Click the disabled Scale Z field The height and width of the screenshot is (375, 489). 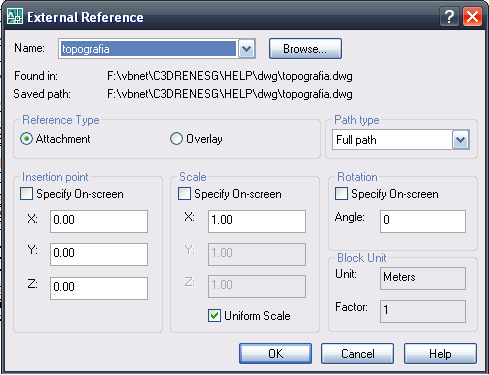[257, 286]
